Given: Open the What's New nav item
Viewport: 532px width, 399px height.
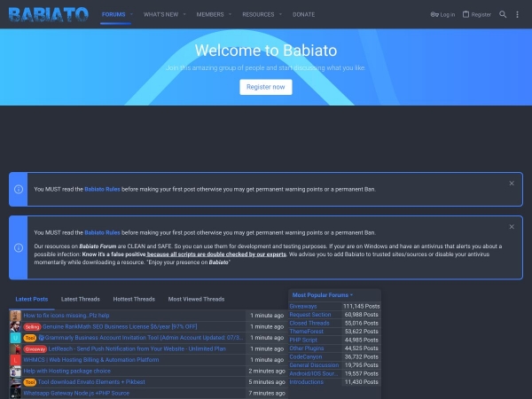Looking at the screenshot, I should point(160,14).
